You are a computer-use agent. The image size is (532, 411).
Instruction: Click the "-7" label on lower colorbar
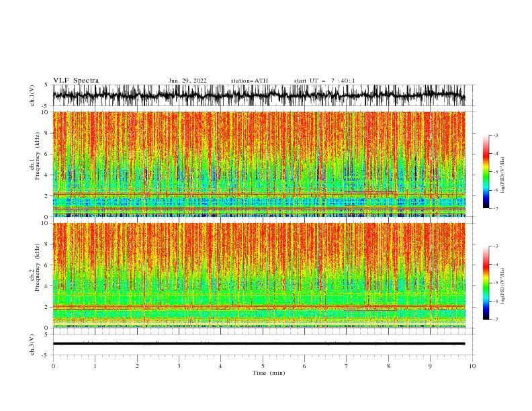coord(495,320)
